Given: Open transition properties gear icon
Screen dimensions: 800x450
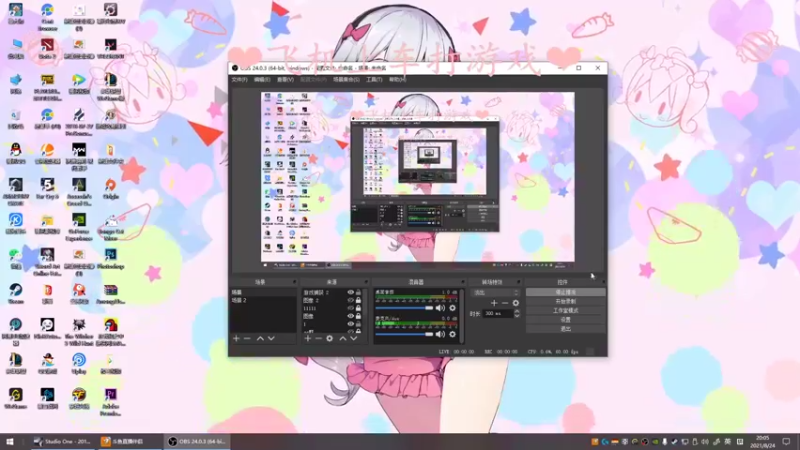Looking at the screenshot, I should pyautogui.click(x=516, y=303).
